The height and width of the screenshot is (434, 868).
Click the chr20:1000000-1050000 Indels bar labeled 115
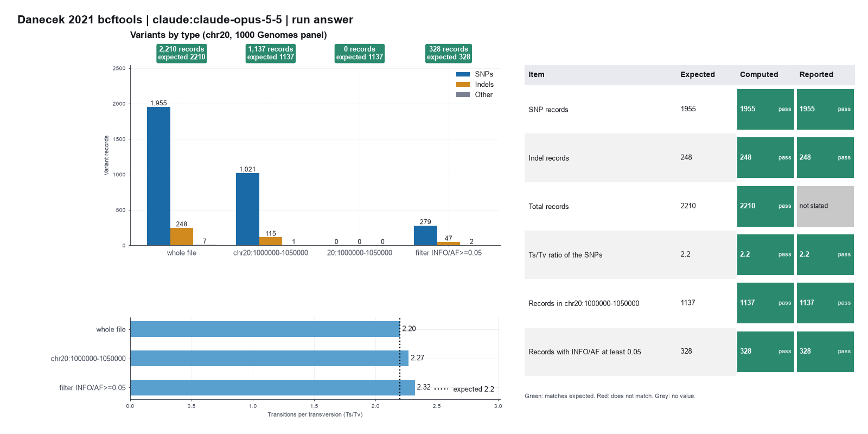271,241
